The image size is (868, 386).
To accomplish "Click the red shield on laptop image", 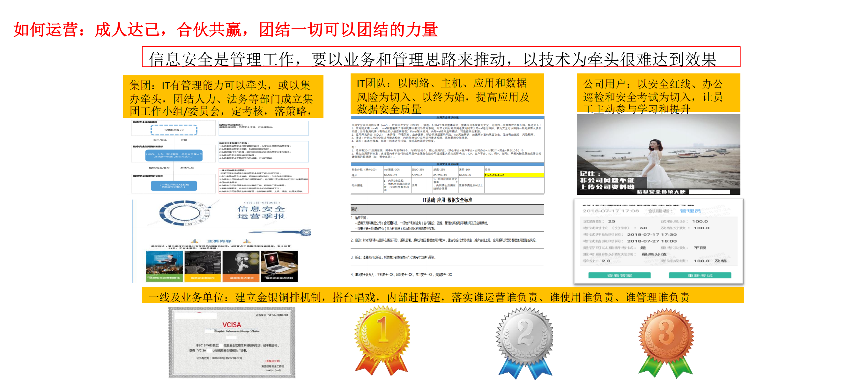I will click(x=273, y=259).
